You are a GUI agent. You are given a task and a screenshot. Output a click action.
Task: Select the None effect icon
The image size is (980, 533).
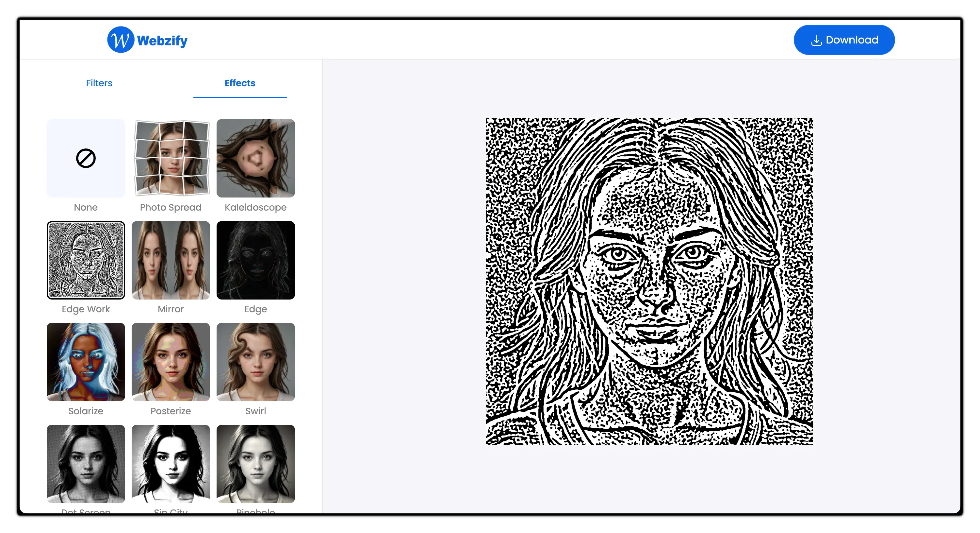(x=86, y=158)
